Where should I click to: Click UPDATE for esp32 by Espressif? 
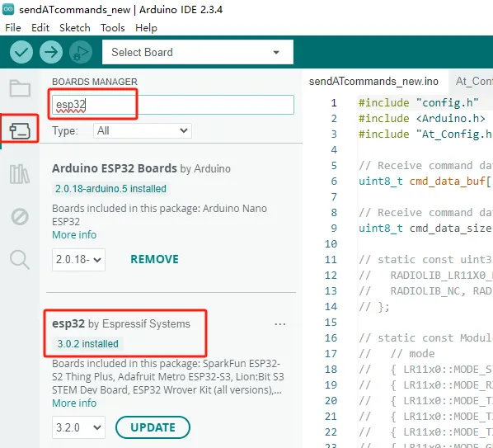153,427
